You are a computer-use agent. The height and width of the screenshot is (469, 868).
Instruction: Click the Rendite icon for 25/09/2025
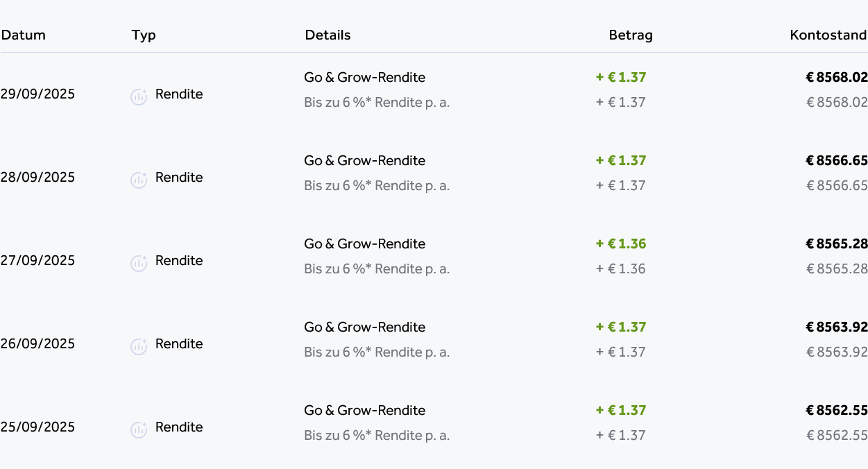click(x=139, y=430)
